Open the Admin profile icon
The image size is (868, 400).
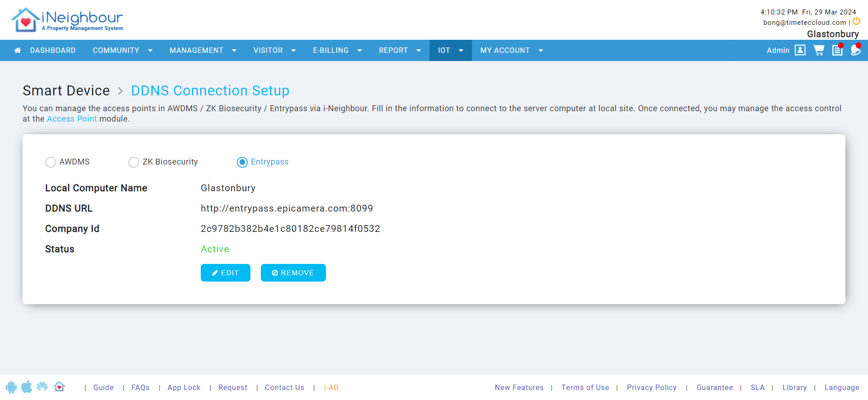[x=800, y=50]
